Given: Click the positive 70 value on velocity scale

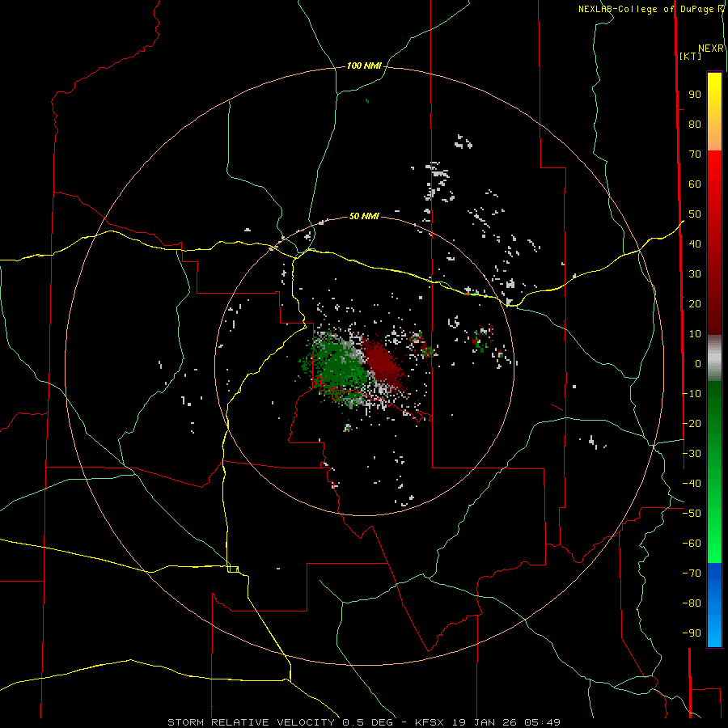Looking at the screenshot, I should tap(695, 154).
